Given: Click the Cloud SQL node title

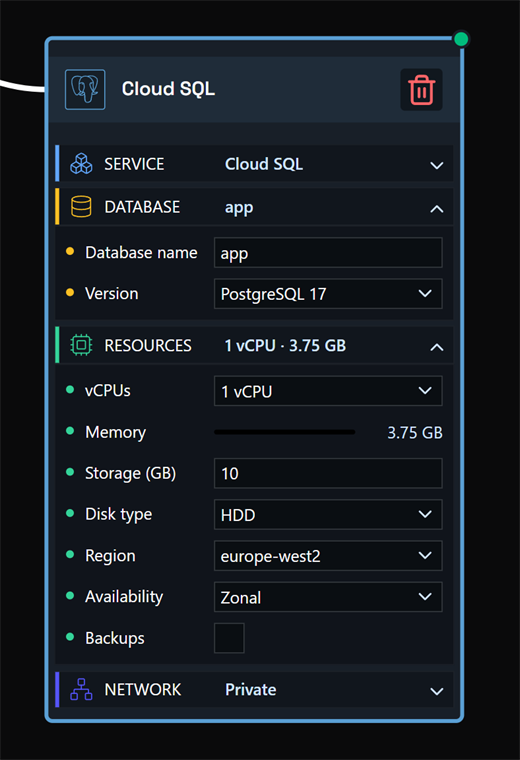Looking at the screenshot, I should click(x=168, y=89).
